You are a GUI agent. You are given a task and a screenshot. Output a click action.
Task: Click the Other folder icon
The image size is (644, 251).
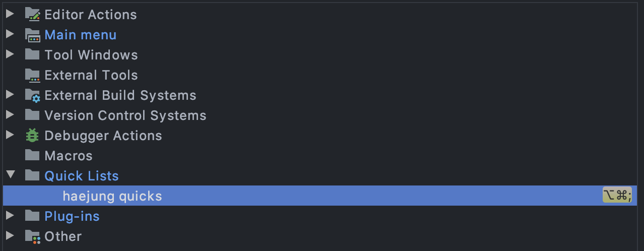coord(32,236)
